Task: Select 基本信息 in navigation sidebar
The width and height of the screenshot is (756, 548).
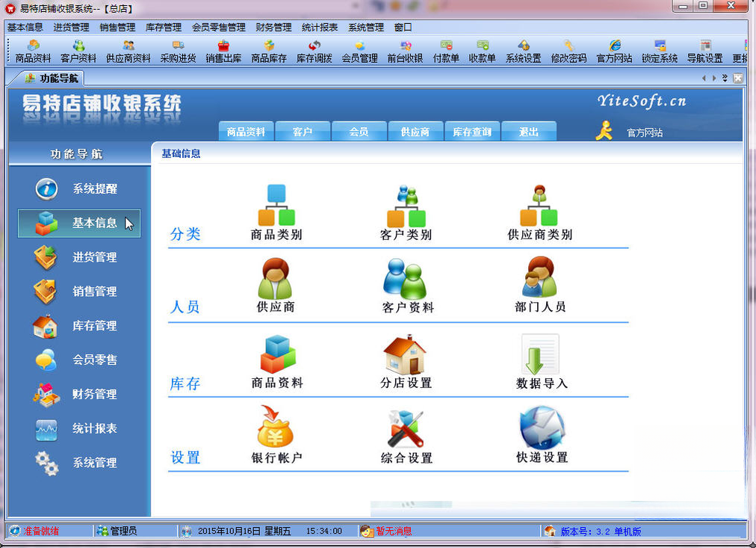Action: click(79, 224)
